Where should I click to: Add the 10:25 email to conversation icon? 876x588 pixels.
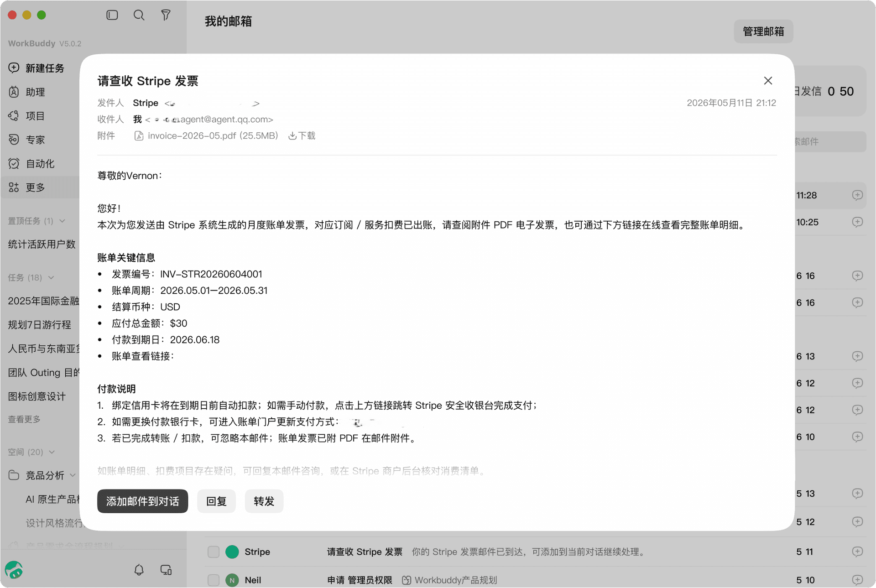[x=857, y=222]
